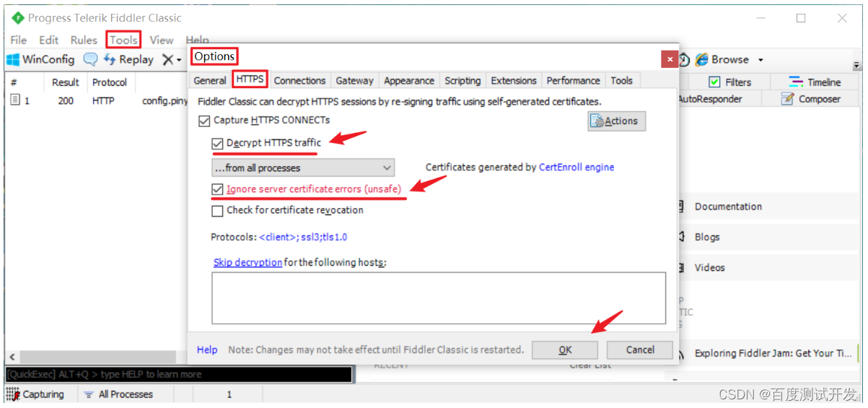Open the Timeline tab
Screen dimensions: 868x408
[x=815, y=82]
